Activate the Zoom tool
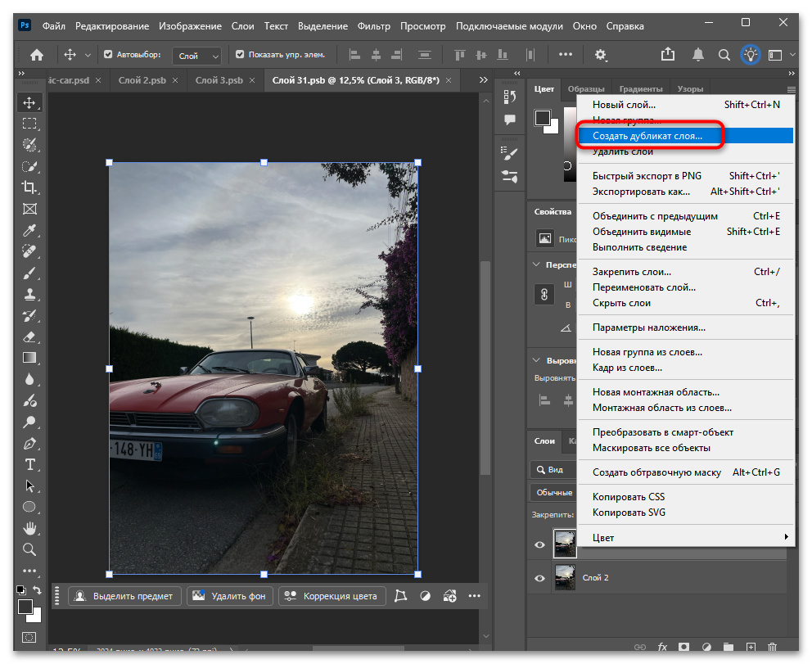This screenshot has width=812, height=664. tap(29, 549)
